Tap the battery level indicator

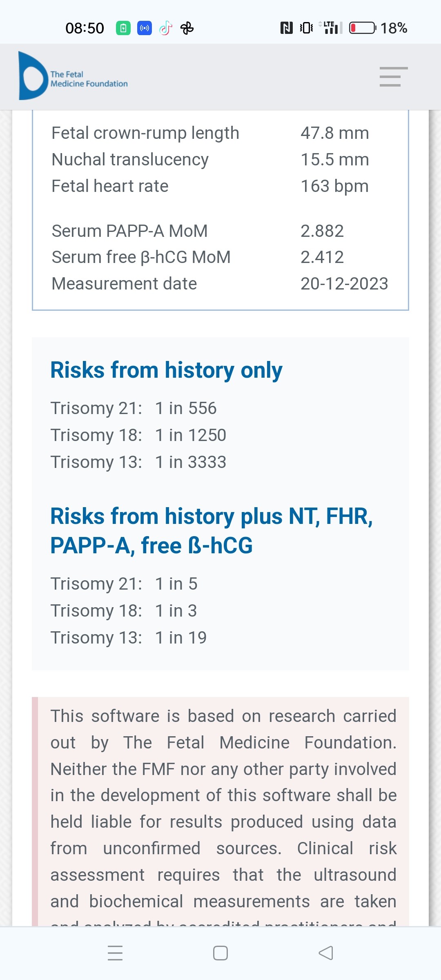coord(363,28)
